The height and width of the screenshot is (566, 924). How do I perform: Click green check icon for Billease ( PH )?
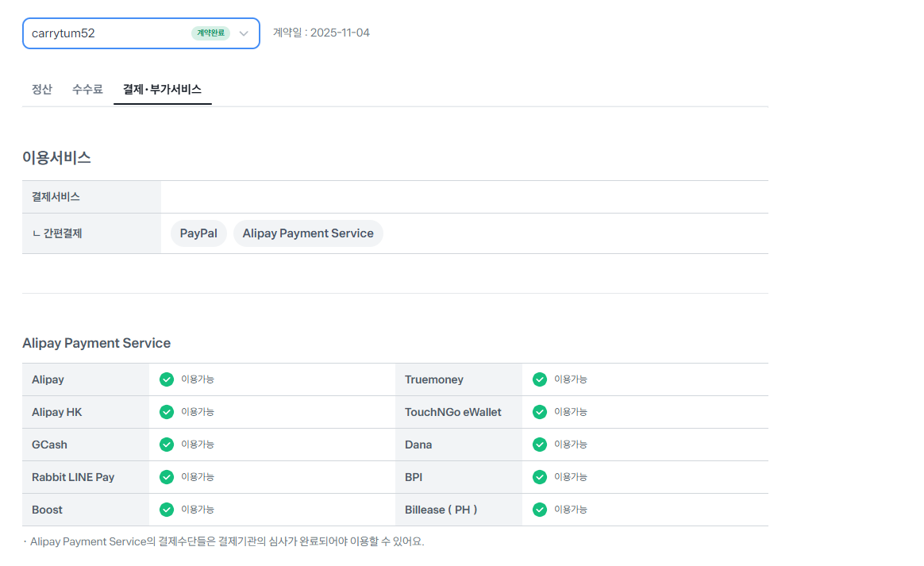point(540,509)
